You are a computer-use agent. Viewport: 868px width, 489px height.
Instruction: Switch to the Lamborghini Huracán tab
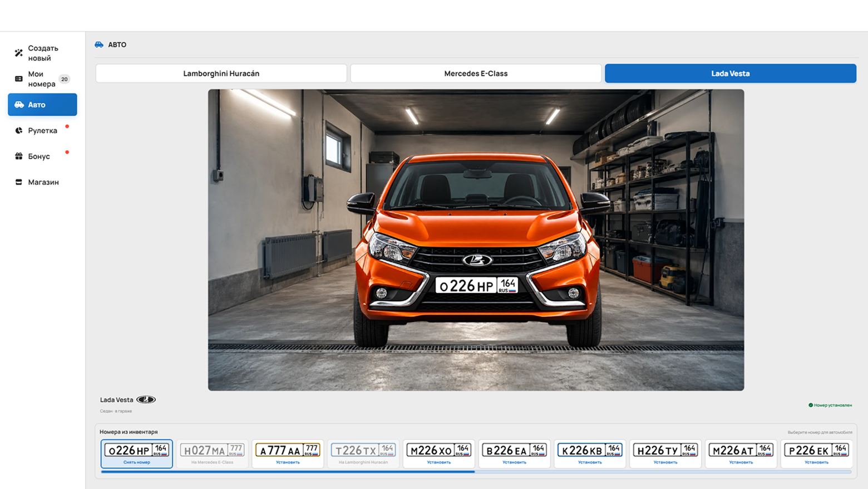point(221,74)
